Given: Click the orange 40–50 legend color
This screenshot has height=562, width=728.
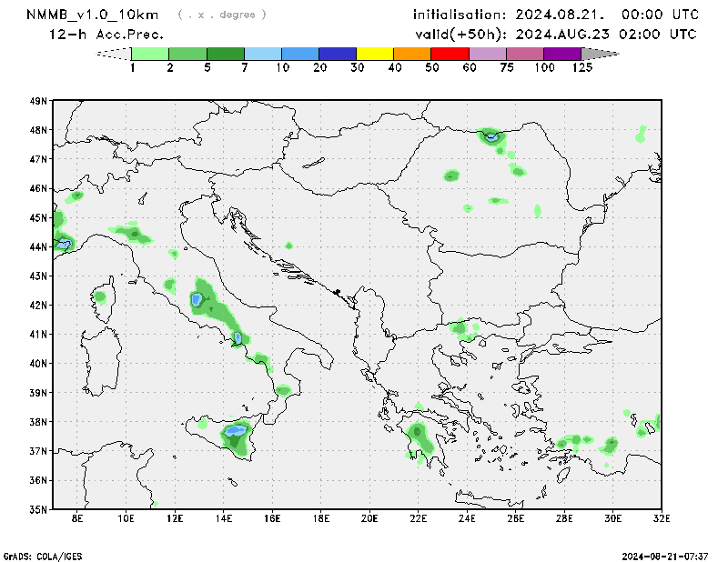Looking at the screenshot, I should pos(413,55).
